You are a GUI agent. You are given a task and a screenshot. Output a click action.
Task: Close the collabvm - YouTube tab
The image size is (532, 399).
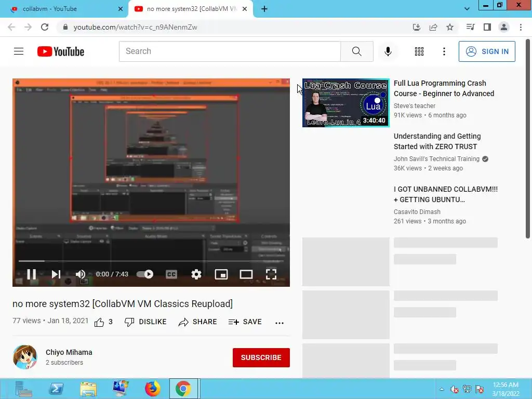tap(120, 9)
